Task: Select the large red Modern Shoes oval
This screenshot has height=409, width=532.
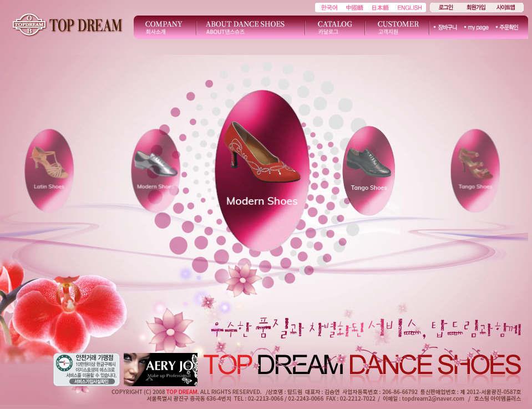Action: 262,171
